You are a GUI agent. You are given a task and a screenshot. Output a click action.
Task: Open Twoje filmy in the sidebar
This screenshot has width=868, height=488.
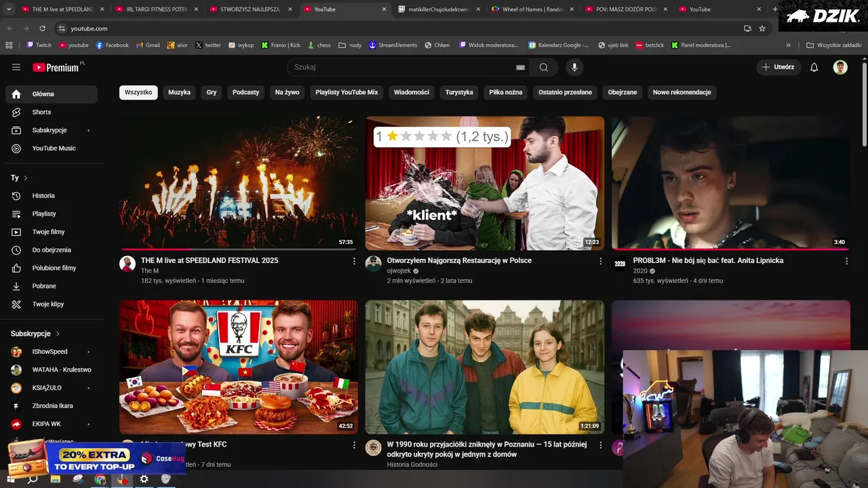[52, 232]
